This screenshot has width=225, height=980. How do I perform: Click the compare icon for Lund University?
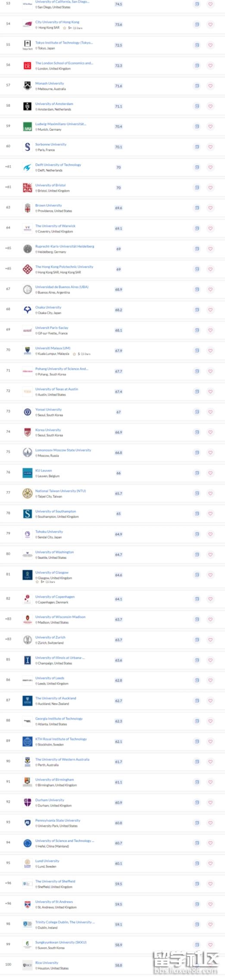[197, 863]
